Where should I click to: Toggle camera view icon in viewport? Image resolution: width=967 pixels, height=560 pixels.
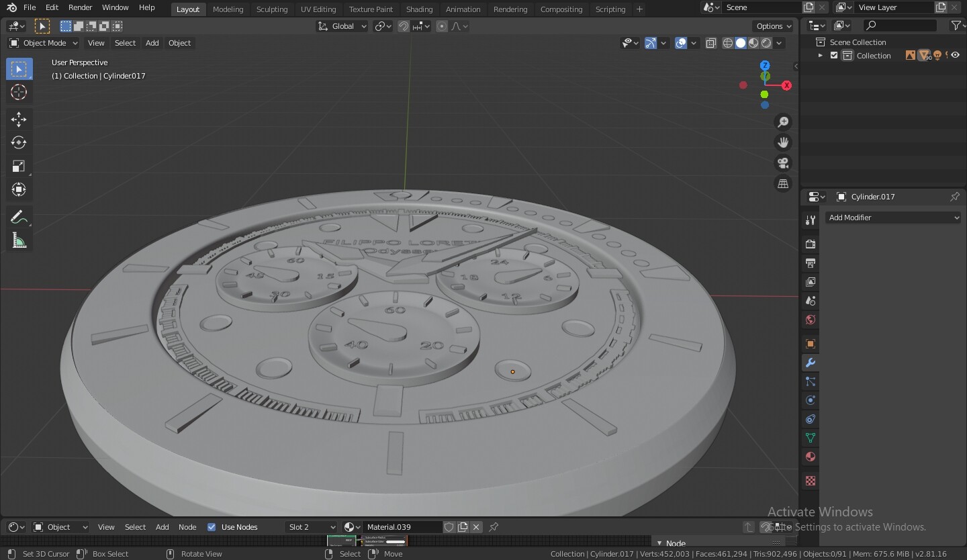pyautogui.click(x=783, y=163)
